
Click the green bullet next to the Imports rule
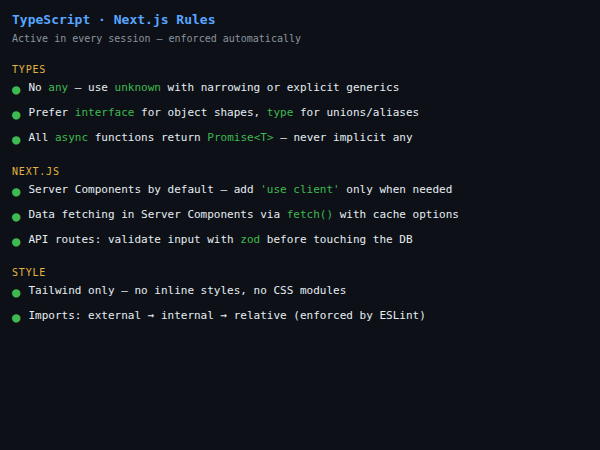click(x=16, y=318)
